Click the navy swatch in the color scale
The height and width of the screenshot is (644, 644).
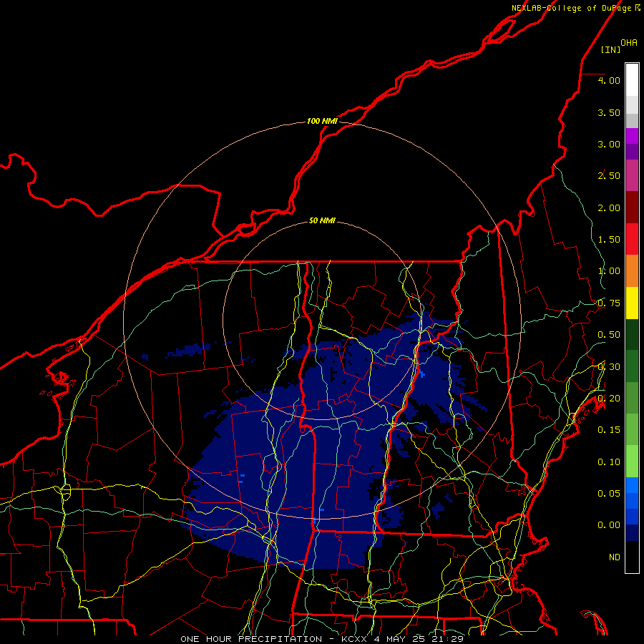click(x=632, y=532)
